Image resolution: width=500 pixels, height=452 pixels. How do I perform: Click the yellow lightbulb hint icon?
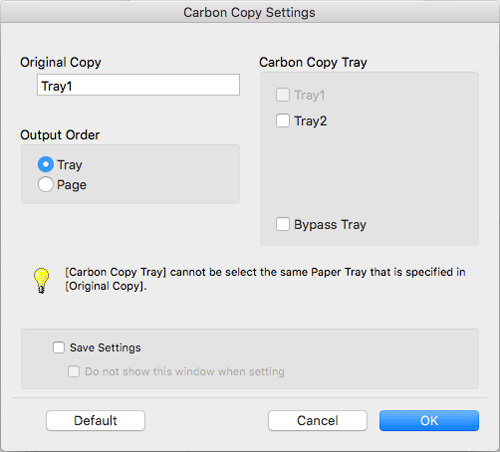tap(41, 281)
